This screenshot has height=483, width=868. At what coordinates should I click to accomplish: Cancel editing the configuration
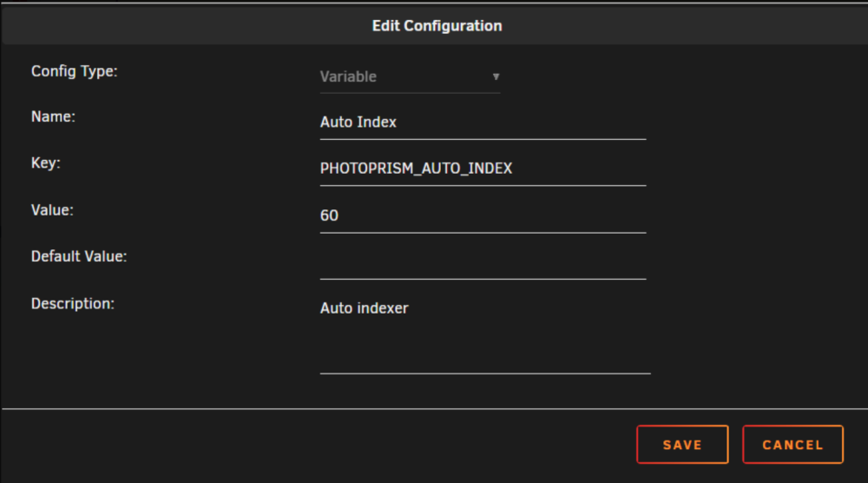pos(792,444)
